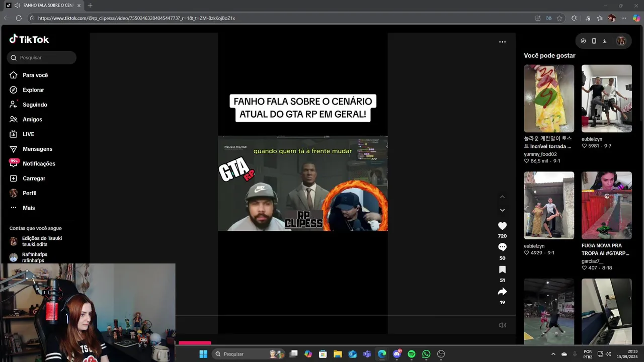Share the video using the arrow icon
The width and height of the screenshot is (644, 362).
pyautogui.click(x=502, y=292)
